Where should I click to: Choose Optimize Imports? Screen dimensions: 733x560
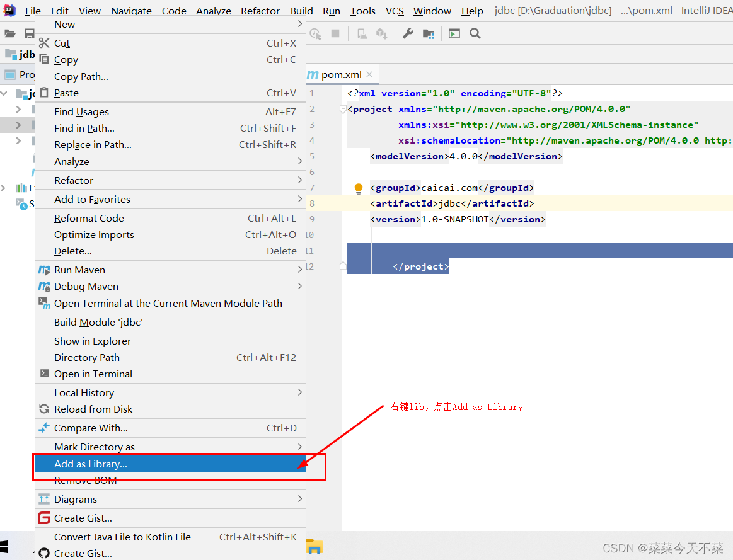pos(171,234)
